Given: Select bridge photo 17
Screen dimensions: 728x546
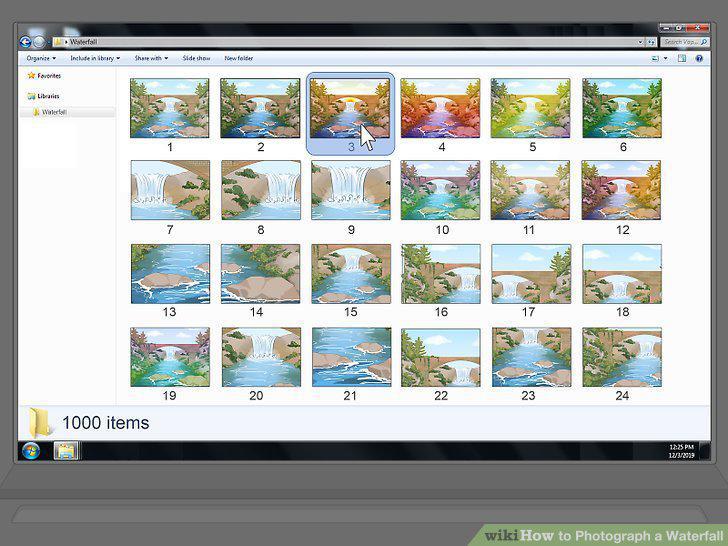Looking at the screenshot, I should [x=532, y=274].
